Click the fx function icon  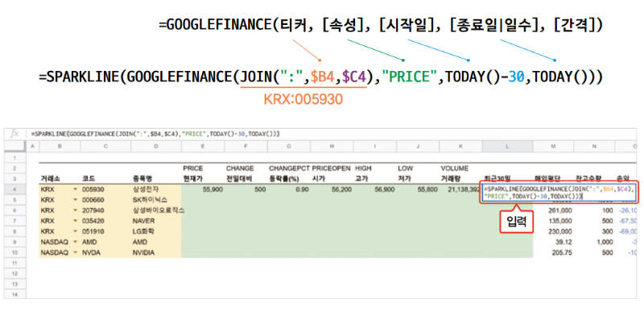click(14, 134)
